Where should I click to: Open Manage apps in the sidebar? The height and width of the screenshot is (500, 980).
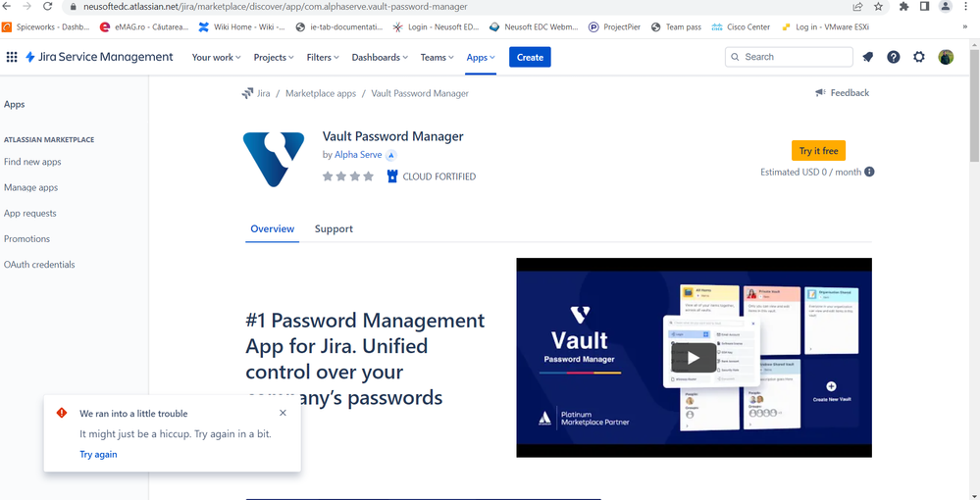[30, 187]
